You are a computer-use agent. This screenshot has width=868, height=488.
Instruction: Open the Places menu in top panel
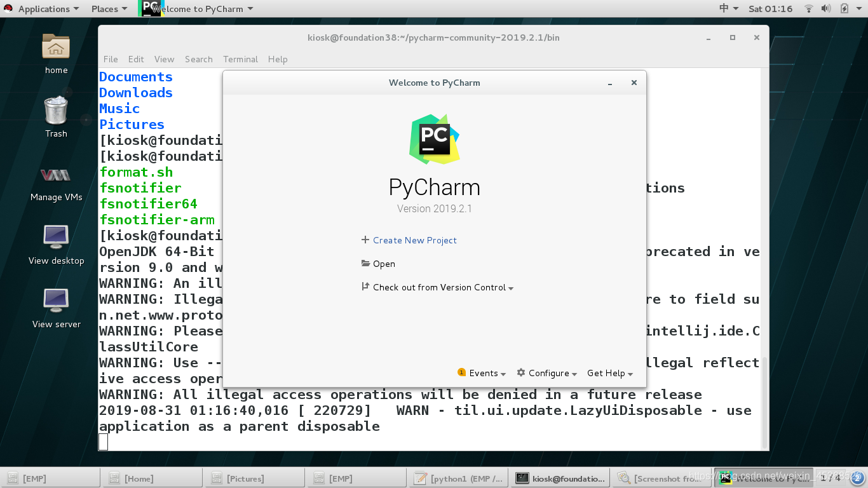pyautogui.click(x=109, y=9)
